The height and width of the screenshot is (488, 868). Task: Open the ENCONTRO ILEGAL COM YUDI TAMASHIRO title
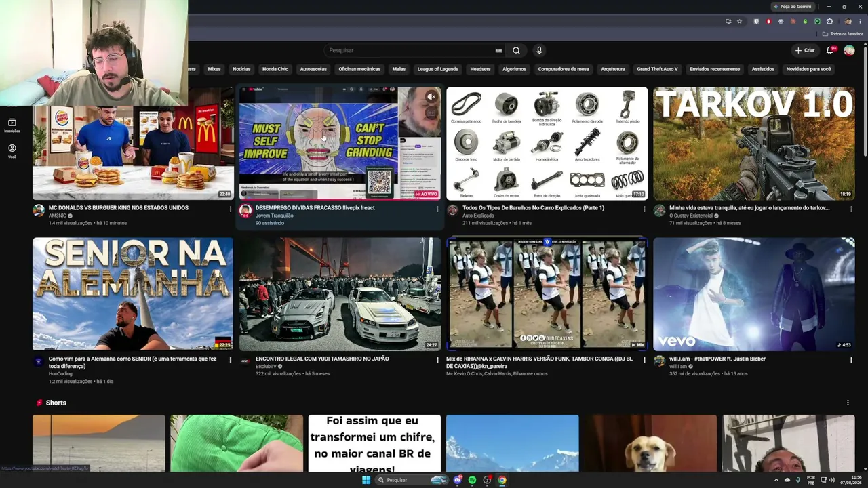(x=322, y=359)
